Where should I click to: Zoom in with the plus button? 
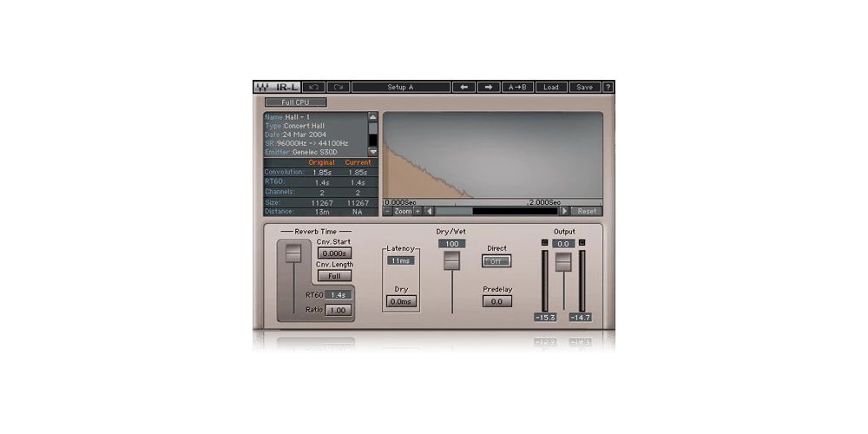click(x=418, y=211)
